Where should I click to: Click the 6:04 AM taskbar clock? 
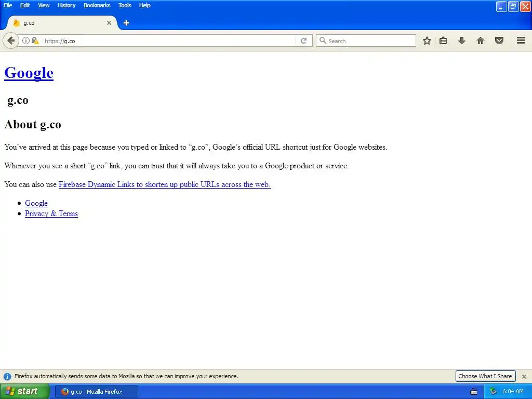click(513, 392)
